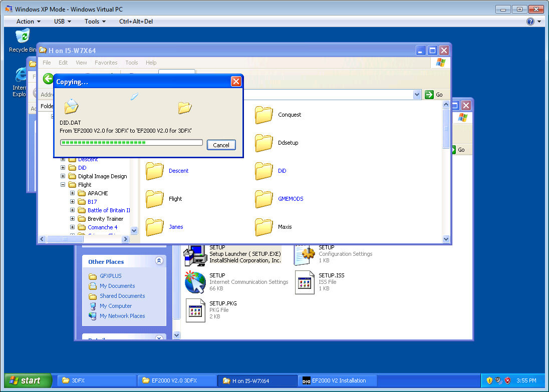Switch to the 3DFX taskbar window
The height and width of the screenshot is (392, 549).
point(97,380)
